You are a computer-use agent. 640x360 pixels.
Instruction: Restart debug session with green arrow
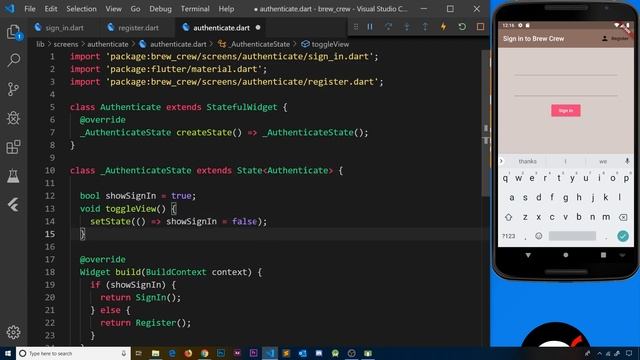[x=462, y=27]
